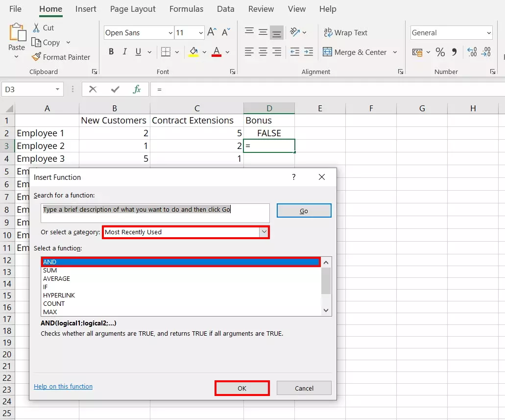Expand Merge & Center options
Image resolution: width=505 pixels, height=420 pixels.
(395, 52)
